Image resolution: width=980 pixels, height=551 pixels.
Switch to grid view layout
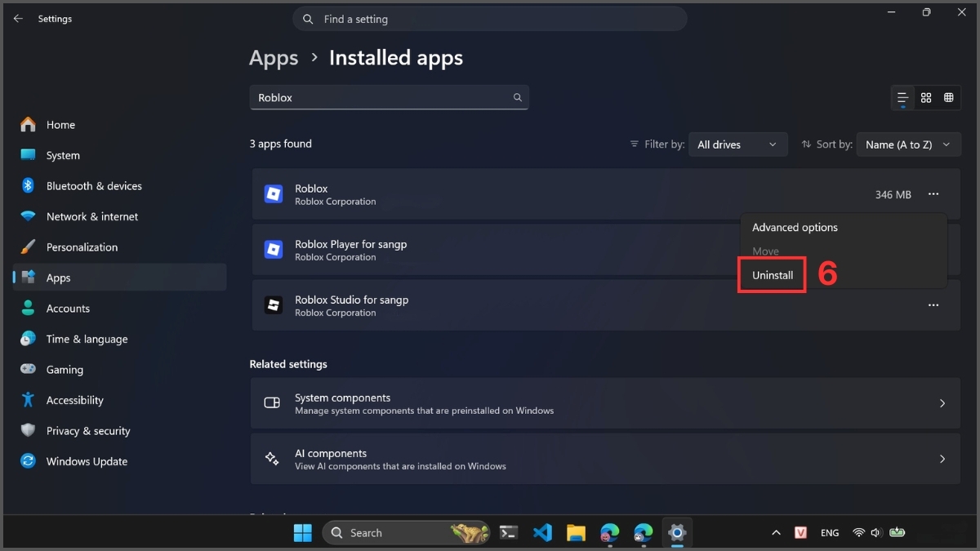pyautogui.click(x=926, y=98)
